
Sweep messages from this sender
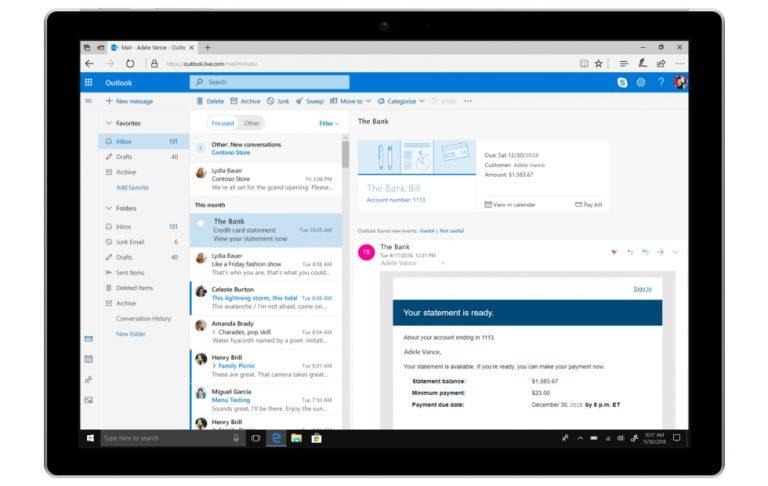[310, 101]
